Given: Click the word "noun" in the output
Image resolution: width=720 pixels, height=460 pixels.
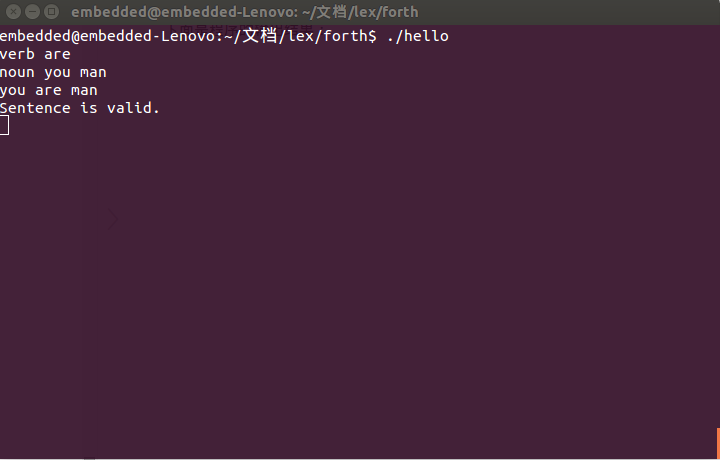Looking at the screenshot, I should pyautogui.click(x=17, y=72).
